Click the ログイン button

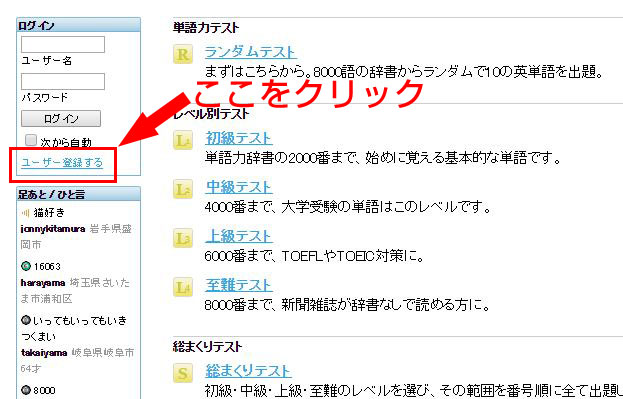point(61,118)
